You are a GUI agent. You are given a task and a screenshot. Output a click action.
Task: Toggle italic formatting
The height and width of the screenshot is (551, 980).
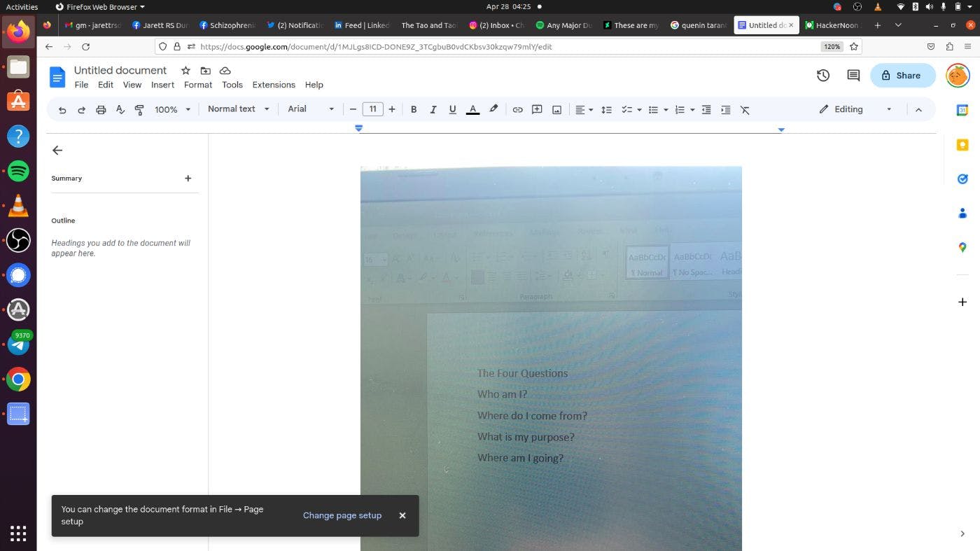pyautogui.click(x=433, y=110)
